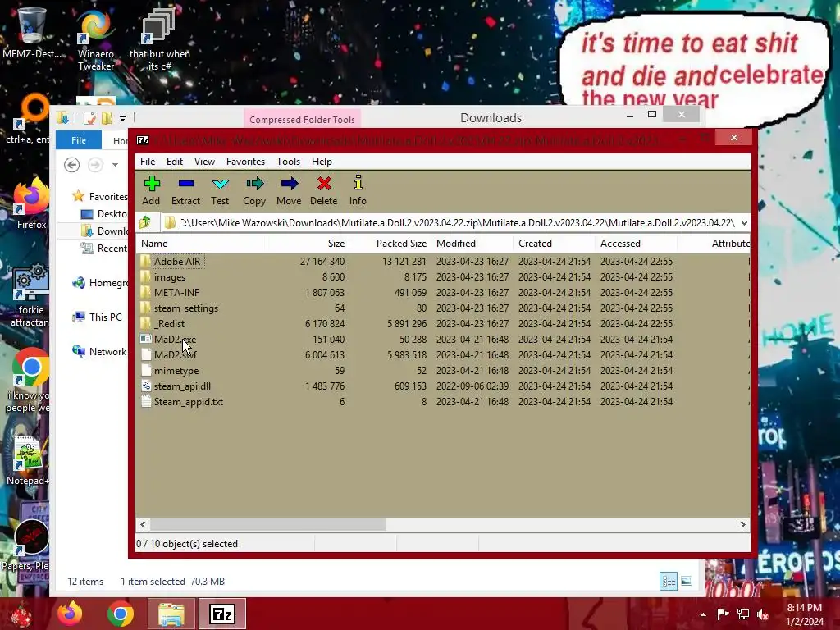Click the muted volume tray icon
Image resolution: width=840 pixels, height=630 pixels.
(x=763, y=614)
